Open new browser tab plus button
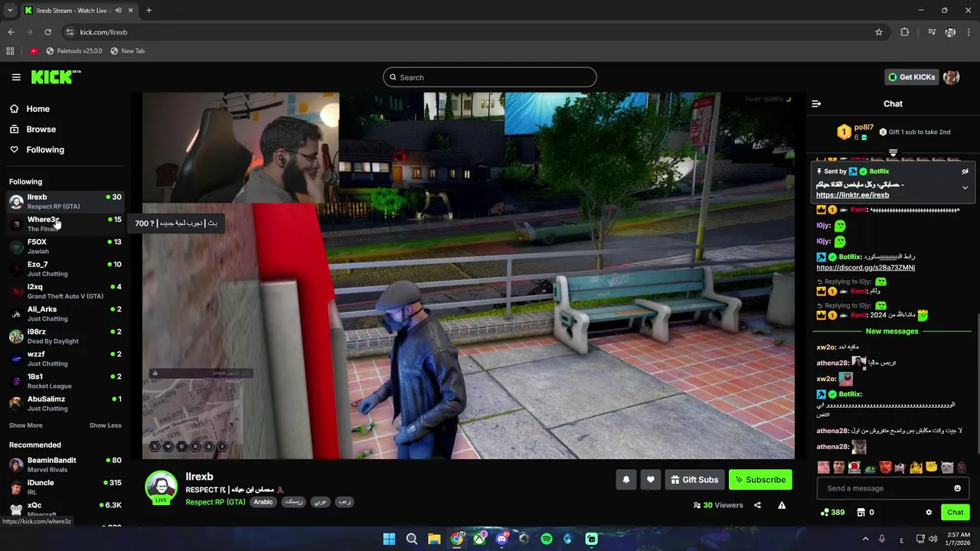 click(149, 11)
